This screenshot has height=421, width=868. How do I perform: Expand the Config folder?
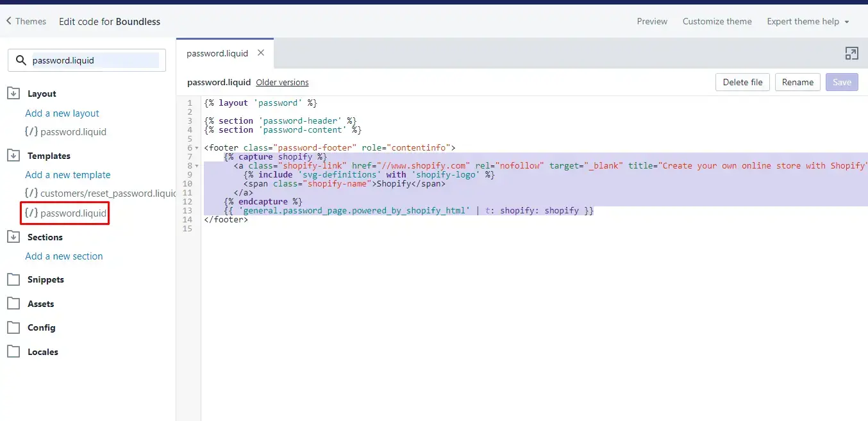click(31, 327)
